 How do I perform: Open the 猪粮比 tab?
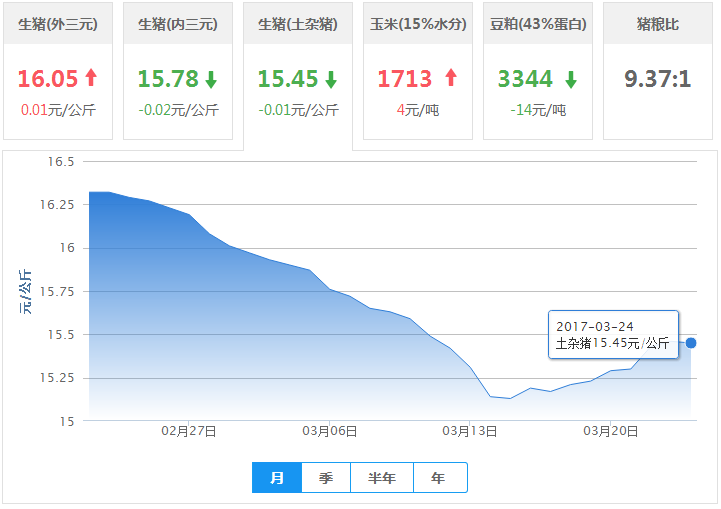(x=657, y=24)
